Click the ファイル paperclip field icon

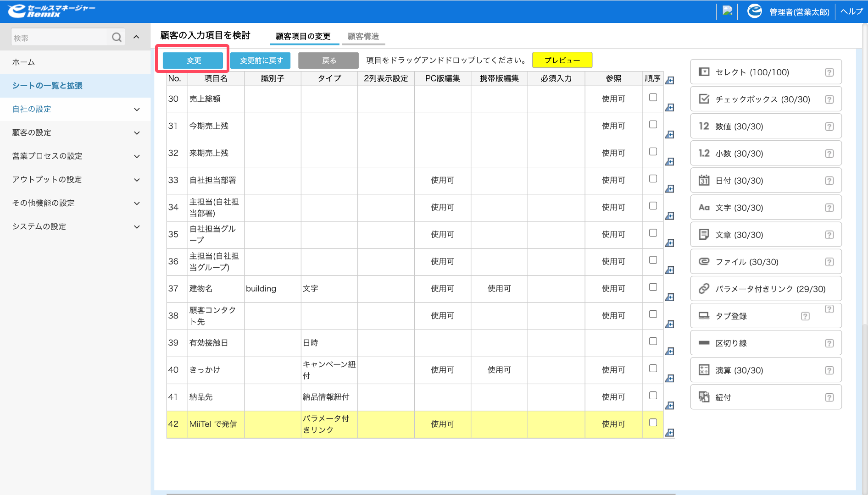(704, 261)
